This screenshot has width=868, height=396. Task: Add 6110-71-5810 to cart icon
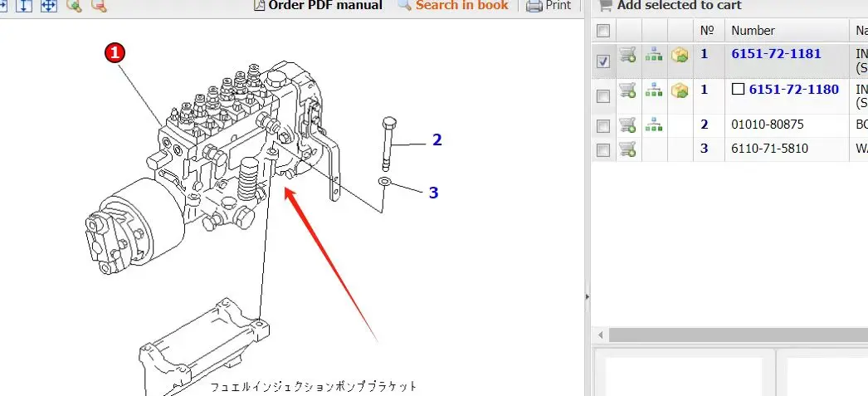pyautogui.click(x=627, y=149)
